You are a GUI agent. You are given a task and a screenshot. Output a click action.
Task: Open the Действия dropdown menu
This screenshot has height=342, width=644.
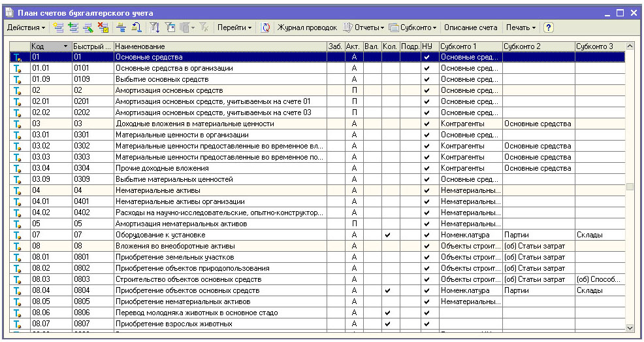pyautogui.click(x=26, y=27)
